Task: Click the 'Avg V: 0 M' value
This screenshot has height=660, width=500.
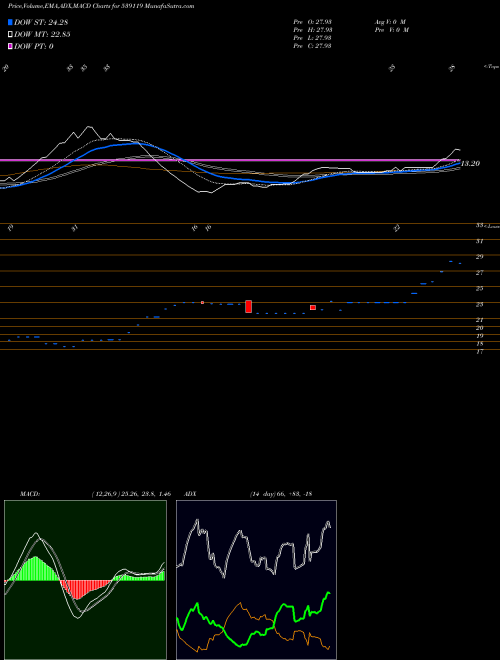Action: [389, 22]
